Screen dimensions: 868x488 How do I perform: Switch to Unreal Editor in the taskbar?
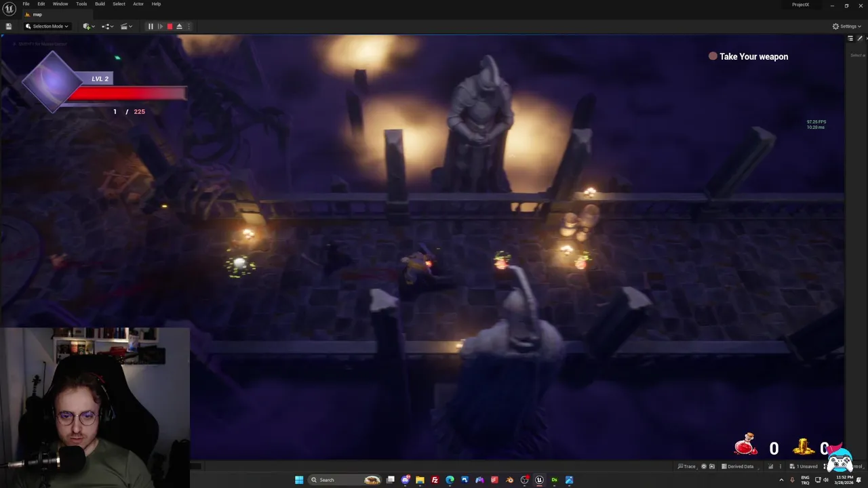click(539, 480)
